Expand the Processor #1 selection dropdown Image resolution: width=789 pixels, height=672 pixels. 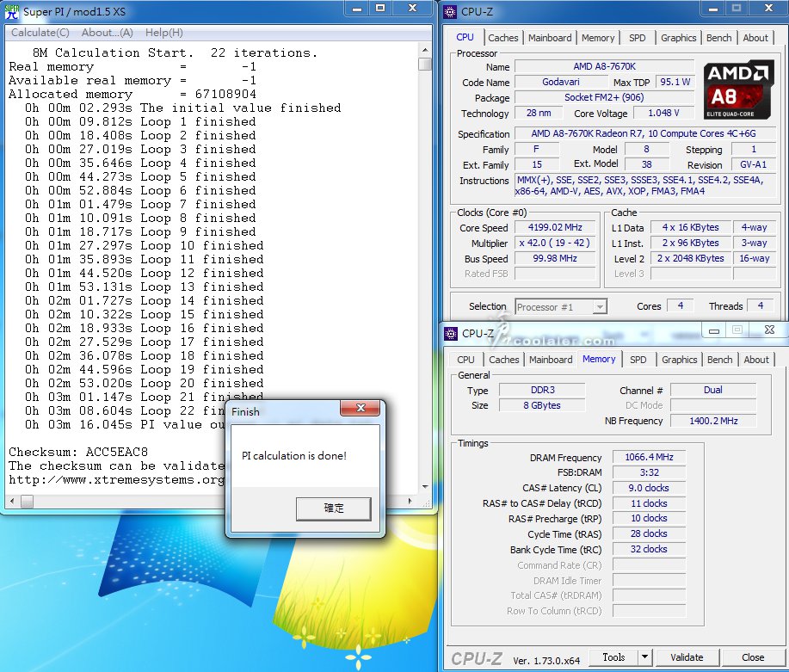tap(600, 306)
